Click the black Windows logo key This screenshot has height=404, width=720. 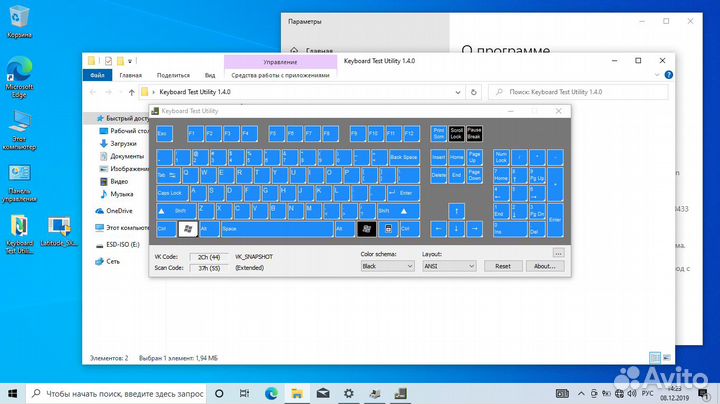point(366,229)
